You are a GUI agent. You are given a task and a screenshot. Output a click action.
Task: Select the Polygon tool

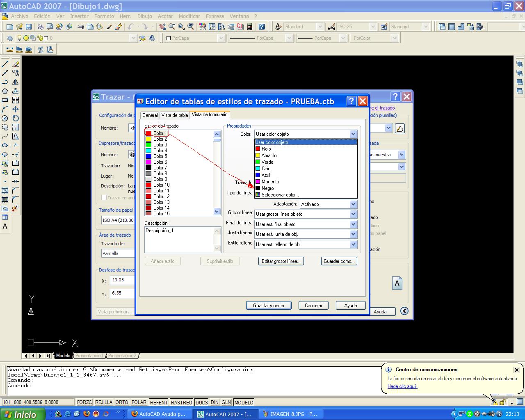pyautogui.click(x=5, y=91)
